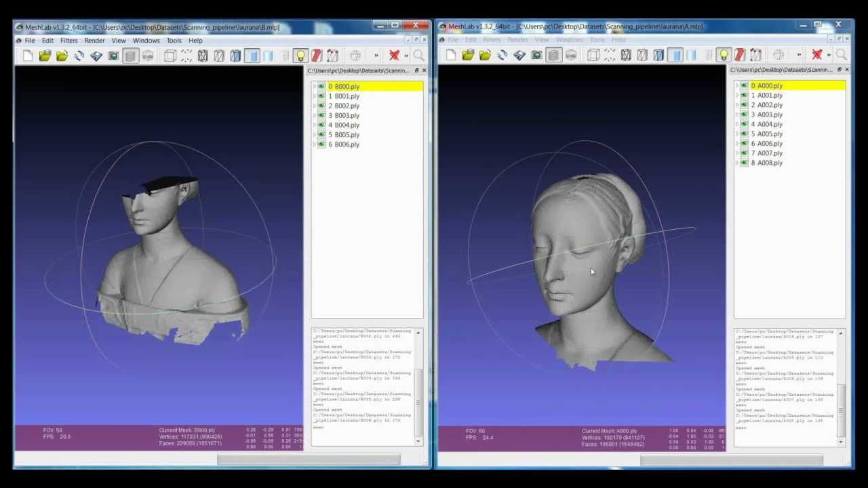Enable Bounding Box render mode in B.mlp window
Viewport: 868px width, 488px height.
point(170,56)
